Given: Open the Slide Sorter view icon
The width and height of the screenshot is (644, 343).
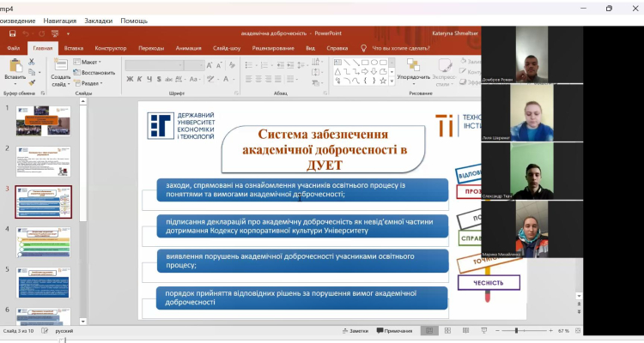Looking at the screenshot, I should tap(447, 330).
